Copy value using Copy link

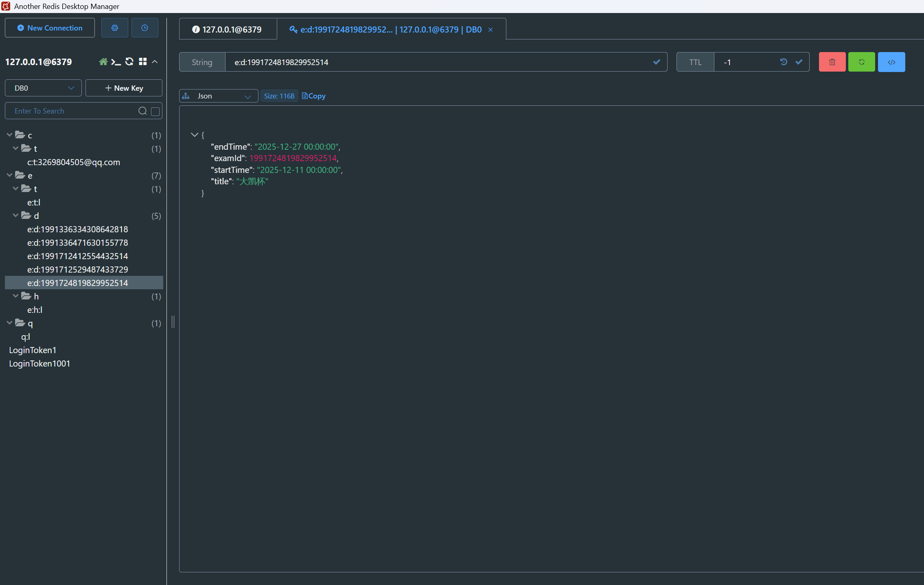(x=313, y=96)
